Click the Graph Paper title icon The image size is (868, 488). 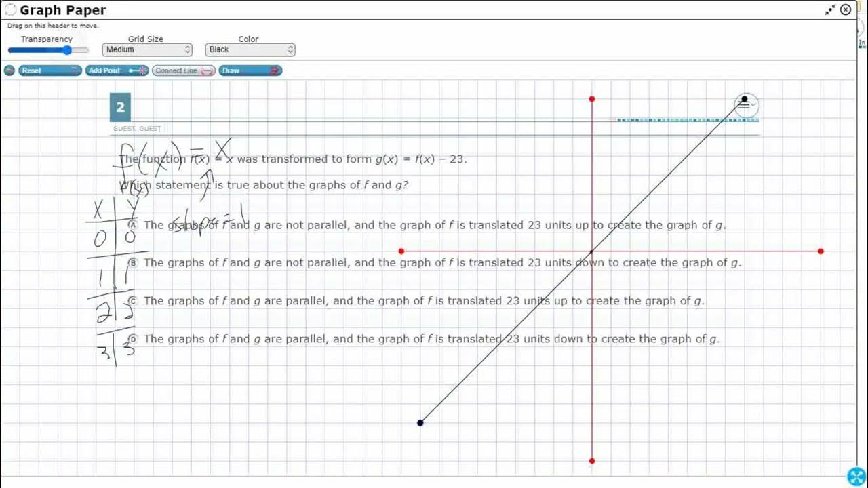click(x=10, y=9)
